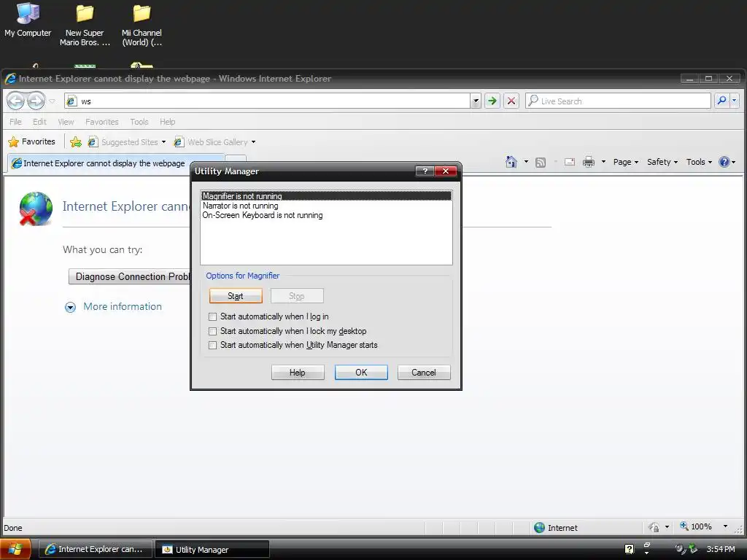This screenshot has width=747, height=560.
Task: Open the Tools menu in menu bar
Action: coord(139,122)
